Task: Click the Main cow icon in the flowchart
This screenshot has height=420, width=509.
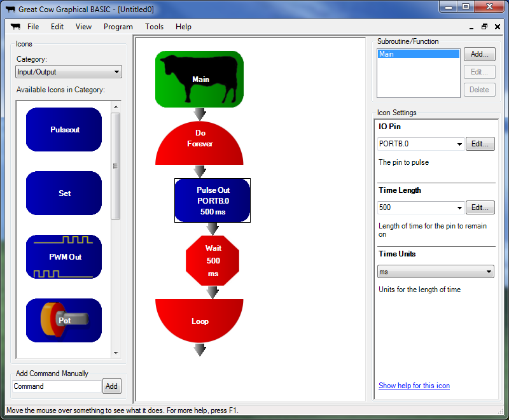Action: [199, 78]
